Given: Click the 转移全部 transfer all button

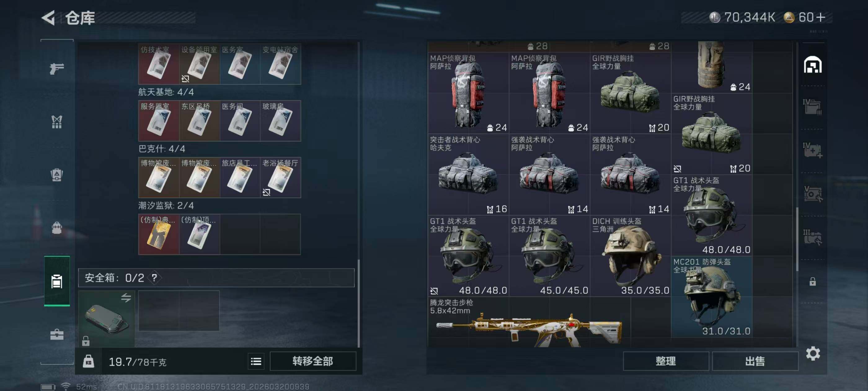Looking at the screenshot, I should [x=313, y=361].
